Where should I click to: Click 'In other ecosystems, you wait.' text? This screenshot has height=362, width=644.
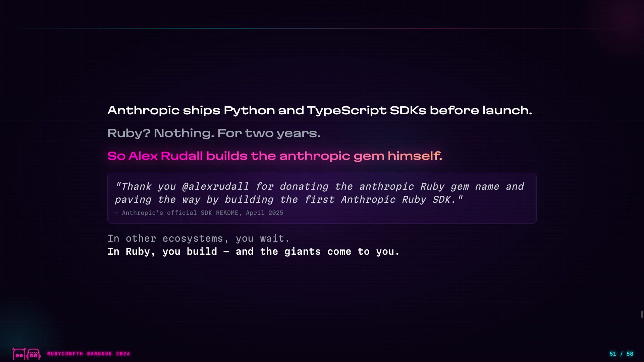[198, 238]
